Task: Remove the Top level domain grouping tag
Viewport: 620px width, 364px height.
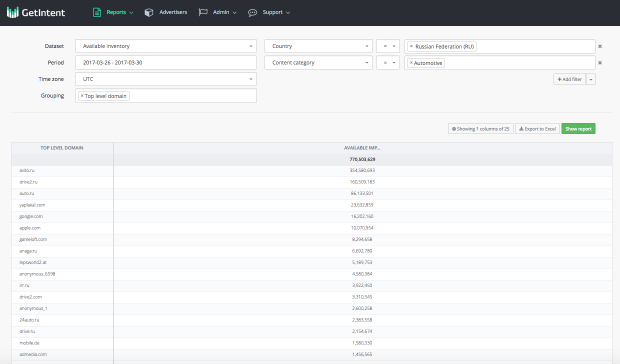Action: (x=82, y=96)
